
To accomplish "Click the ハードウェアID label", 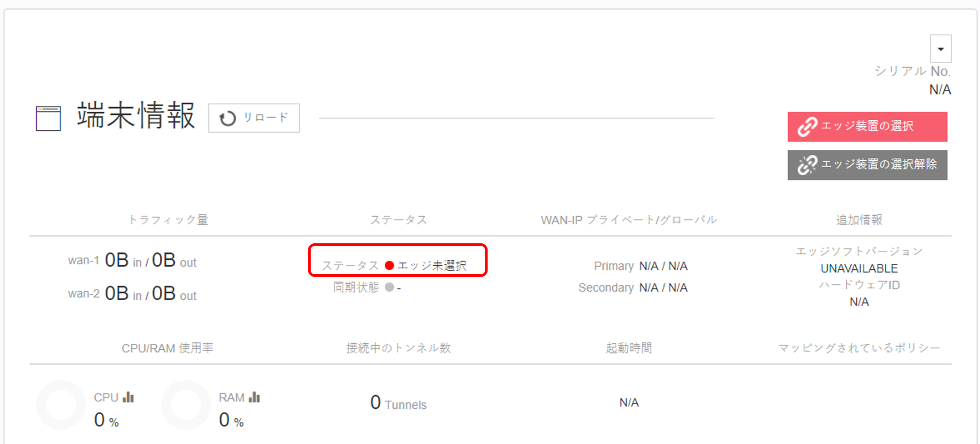I will (x=859, y=285).
